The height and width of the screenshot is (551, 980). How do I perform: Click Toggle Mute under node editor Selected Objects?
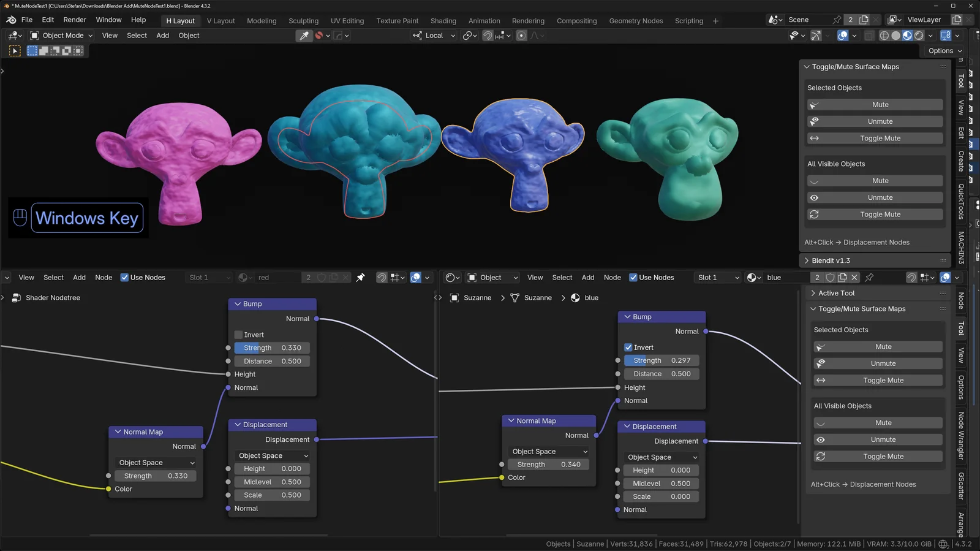[878, 381]
